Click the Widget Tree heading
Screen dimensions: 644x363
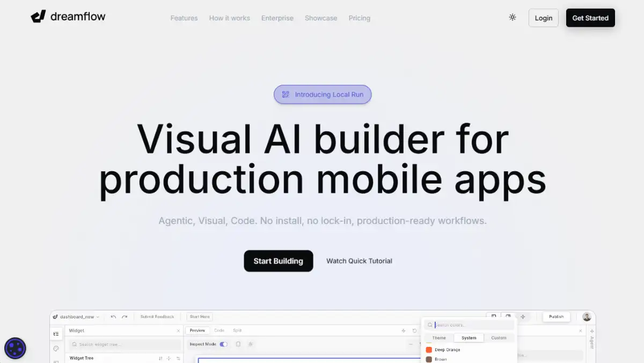(82, 358)
